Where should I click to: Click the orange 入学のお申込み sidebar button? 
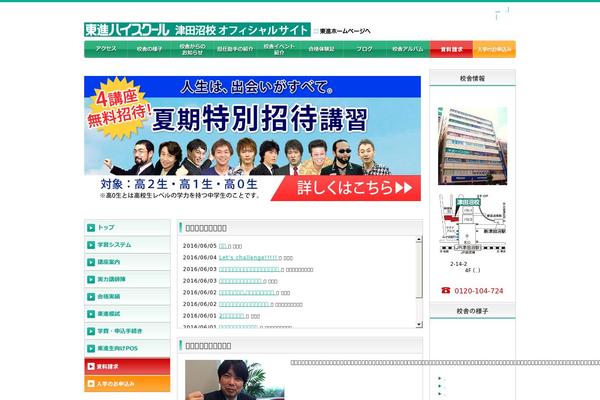click(x=127, y=384)
